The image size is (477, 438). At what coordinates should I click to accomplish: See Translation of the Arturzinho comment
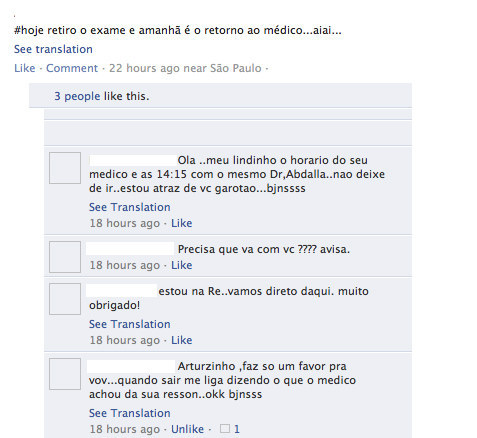click(x=130, y=413)
